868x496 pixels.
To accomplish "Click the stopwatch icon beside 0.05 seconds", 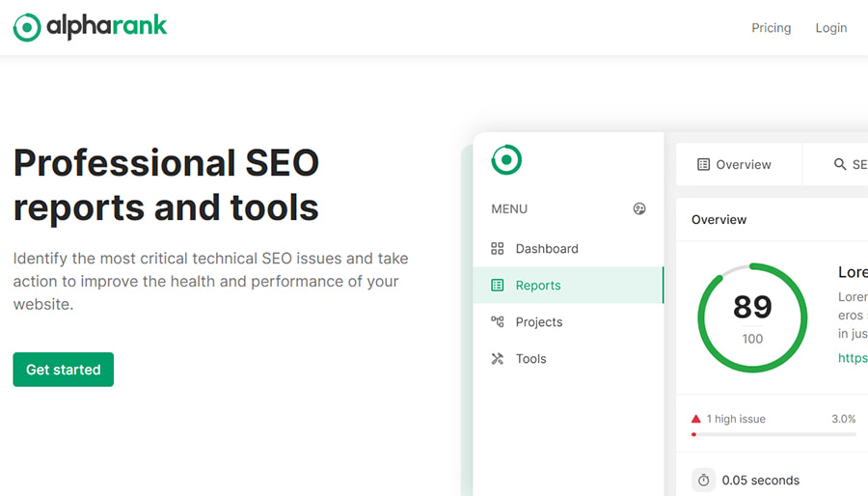I will point(704,480).
